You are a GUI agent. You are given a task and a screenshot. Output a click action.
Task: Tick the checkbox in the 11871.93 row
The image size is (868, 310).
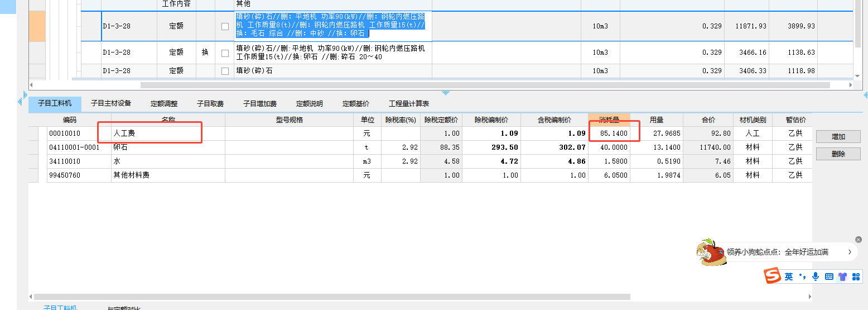click(x=225, y=26)
